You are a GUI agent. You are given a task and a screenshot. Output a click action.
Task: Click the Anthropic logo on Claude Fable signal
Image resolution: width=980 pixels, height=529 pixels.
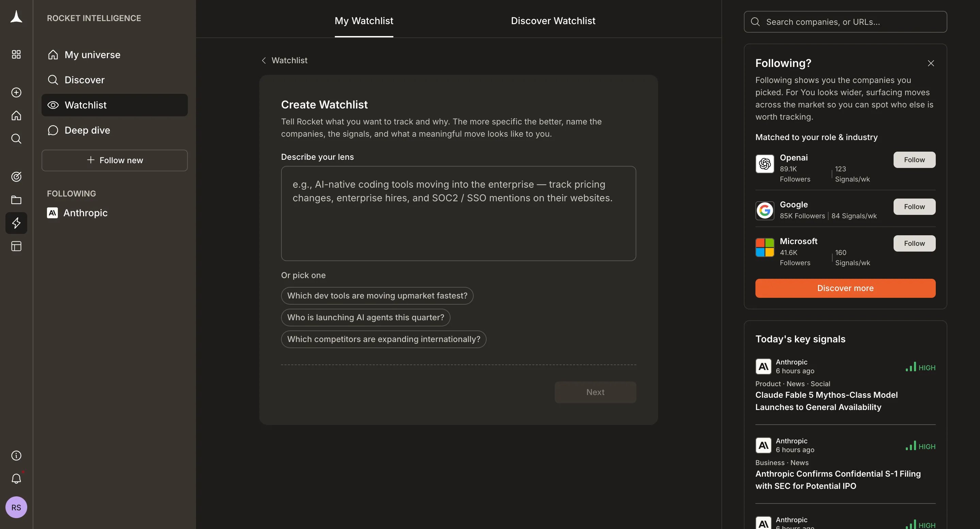763,367
